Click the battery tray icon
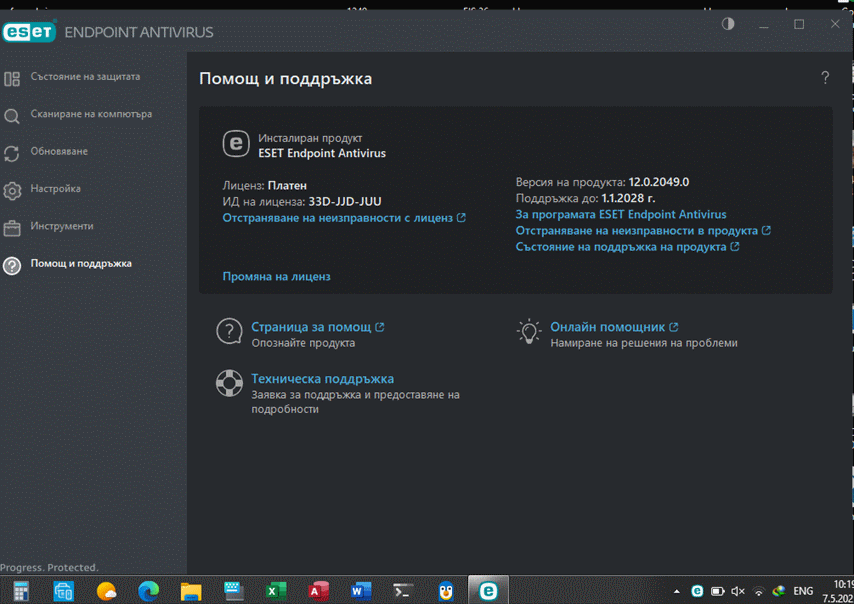 [718, 591]
